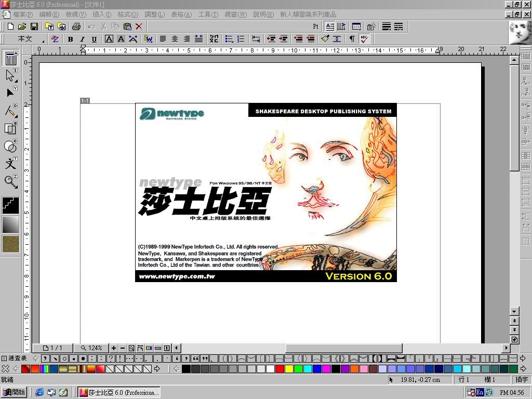
Task: Click the staircase line style icon
Action: click(x=11, y=205)
